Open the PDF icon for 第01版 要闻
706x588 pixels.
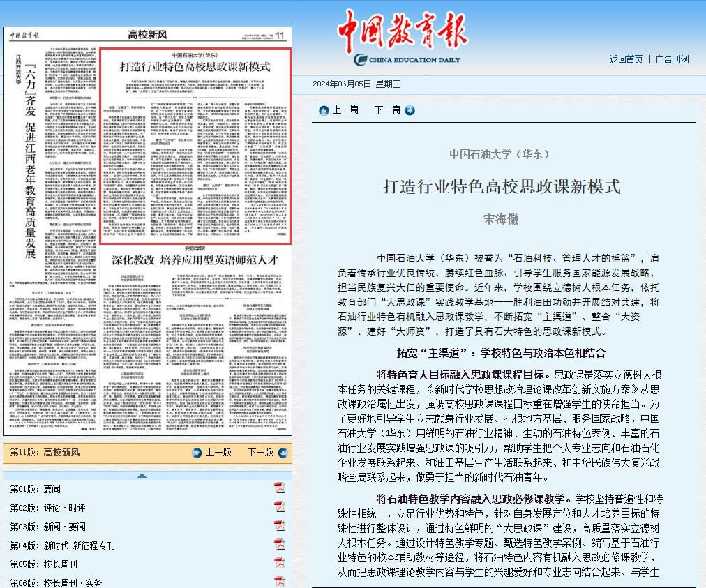click(280, 488)
